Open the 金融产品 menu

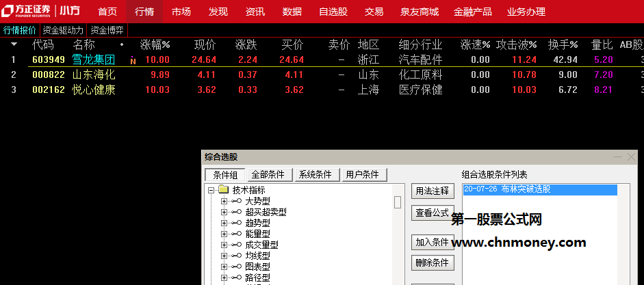(473, 12)
